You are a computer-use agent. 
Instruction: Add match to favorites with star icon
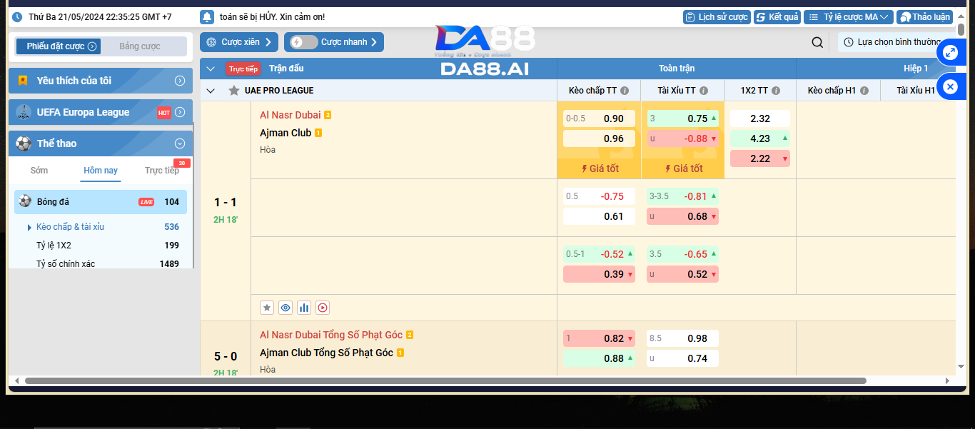267,308
